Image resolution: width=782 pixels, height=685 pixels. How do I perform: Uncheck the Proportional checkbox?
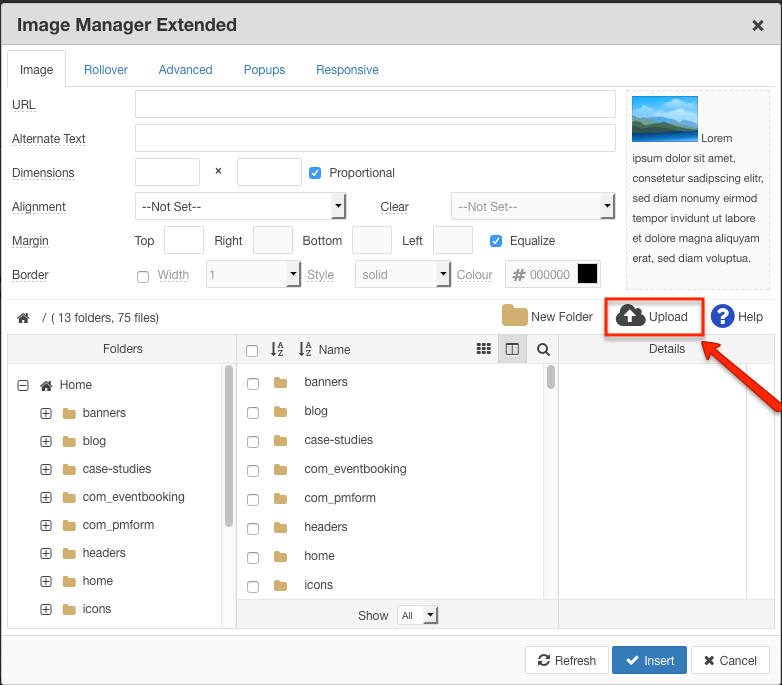pyautogui.click(x=315, y=173)
